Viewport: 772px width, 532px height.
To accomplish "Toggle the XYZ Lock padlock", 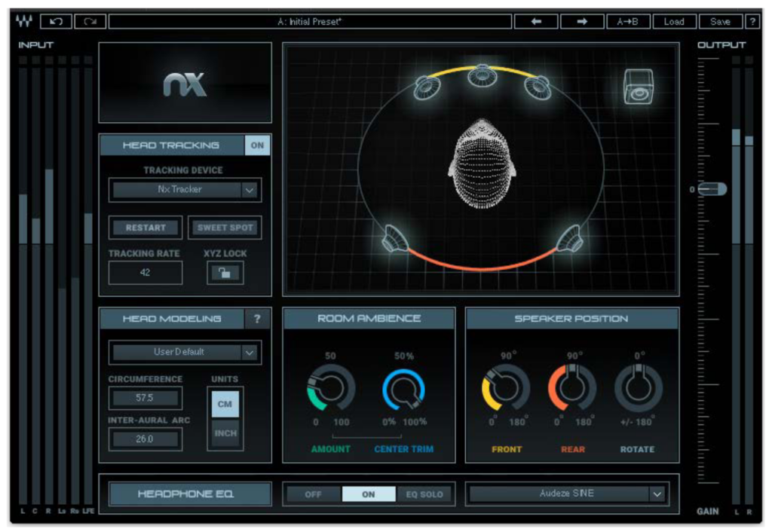I will (x=225, y=273).
